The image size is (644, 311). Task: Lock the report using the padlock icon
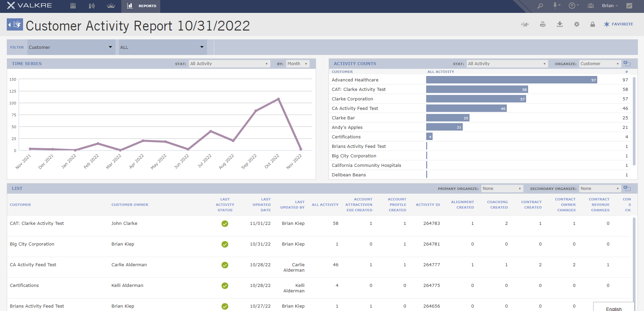click(592, 24)
